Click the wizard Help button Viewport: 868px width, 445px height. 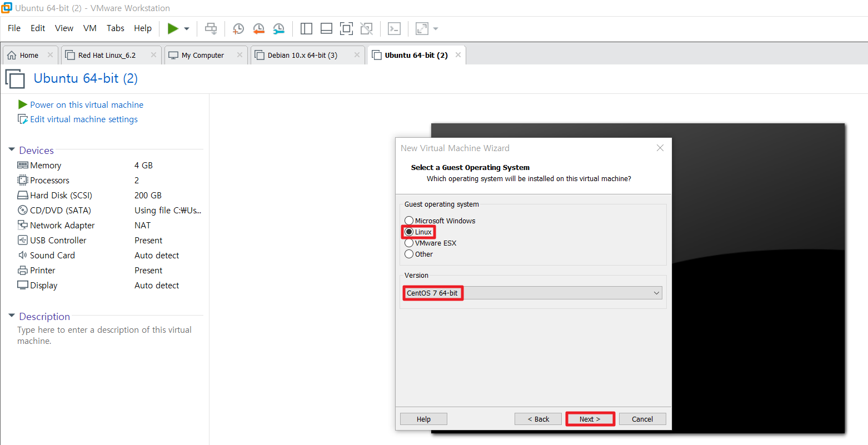pos(423,419)
